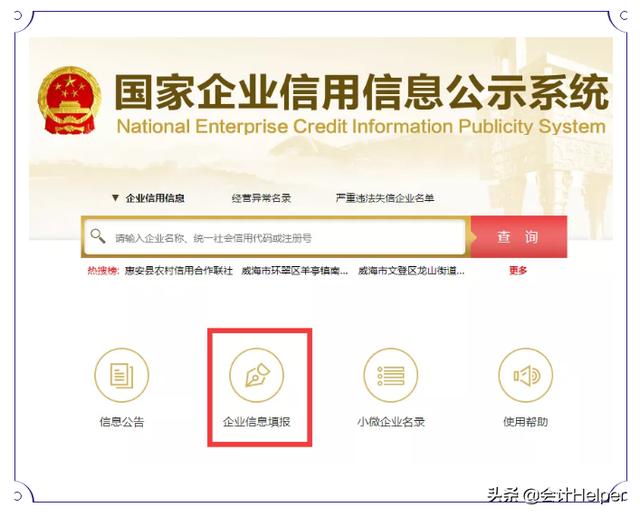Open the 企业信息填报 pen icon
This screenshot has width=640, height=517.
pos(256,375)
